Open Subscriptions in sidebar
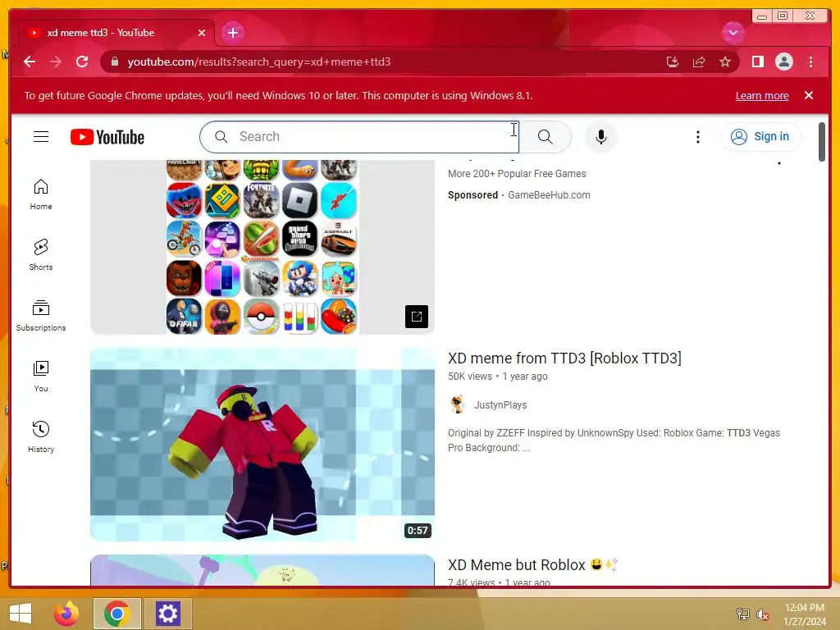The image size is (840, 630). tap(41, 316)
